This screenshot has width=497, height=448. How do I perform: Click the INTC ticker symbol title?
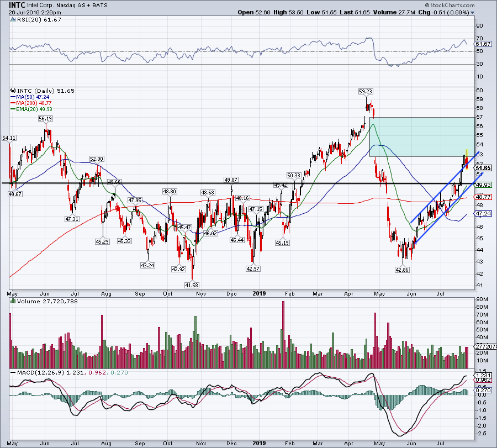(17, 5)
